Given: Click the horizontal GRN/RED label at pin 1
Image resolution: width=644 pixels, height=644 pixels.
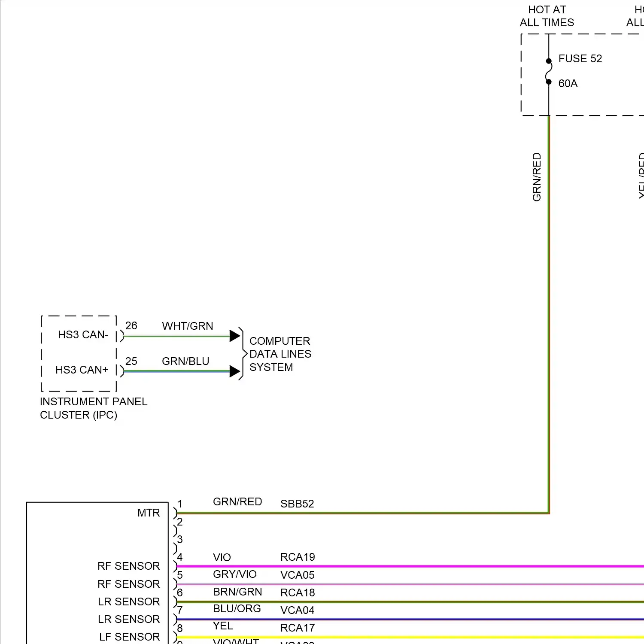Looking at the screenshot, I should [x=237, y=501].
